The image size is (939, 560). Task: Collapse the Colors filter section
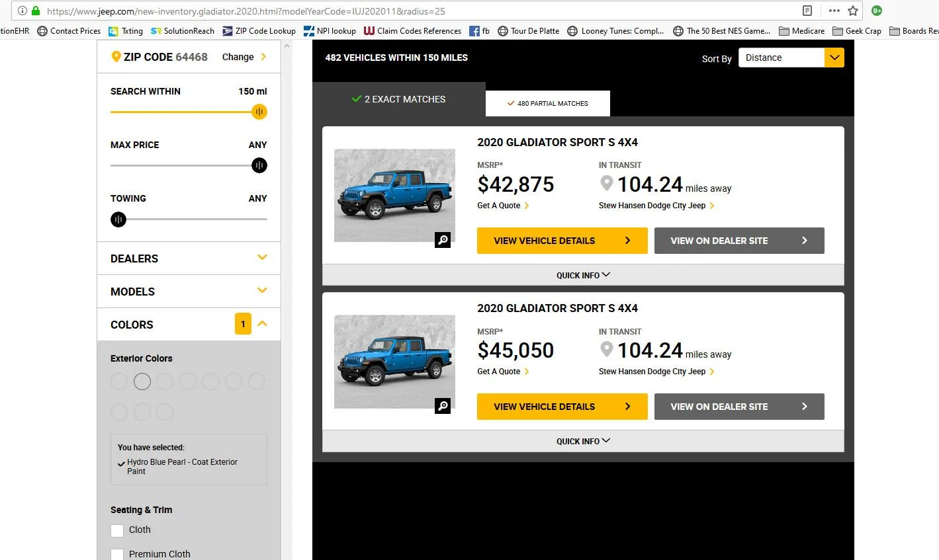262,324
